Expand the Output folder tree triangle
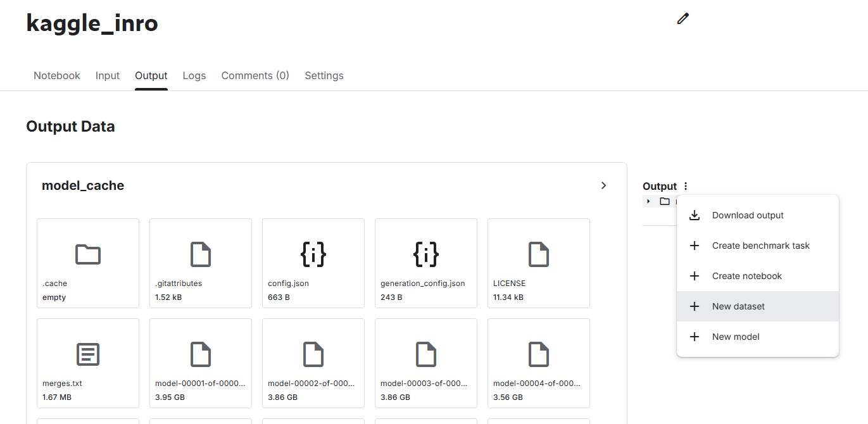The image size is (868, 424). 648,201
